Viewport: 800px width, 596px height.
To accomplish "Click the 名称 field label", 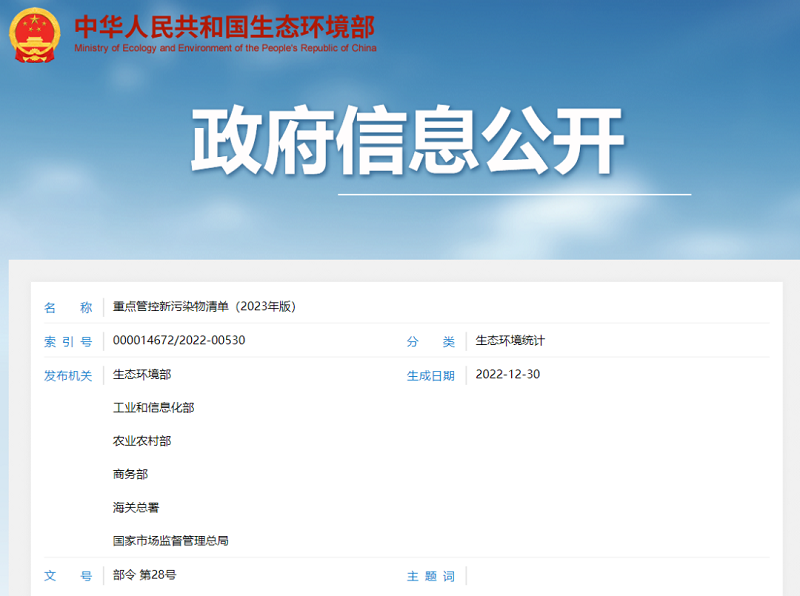I will (68, 308).
